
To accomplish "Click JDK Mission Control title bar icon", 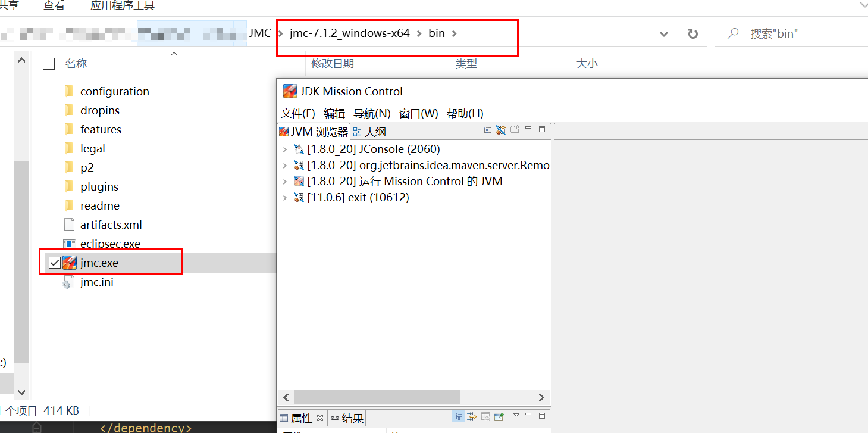I will (290, 91).
